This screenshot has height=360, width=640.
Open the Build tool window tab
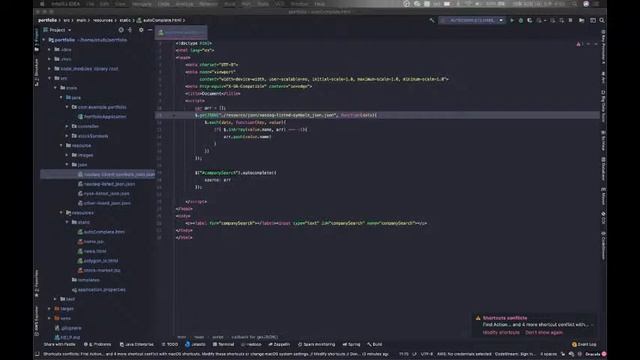(375, 344)
